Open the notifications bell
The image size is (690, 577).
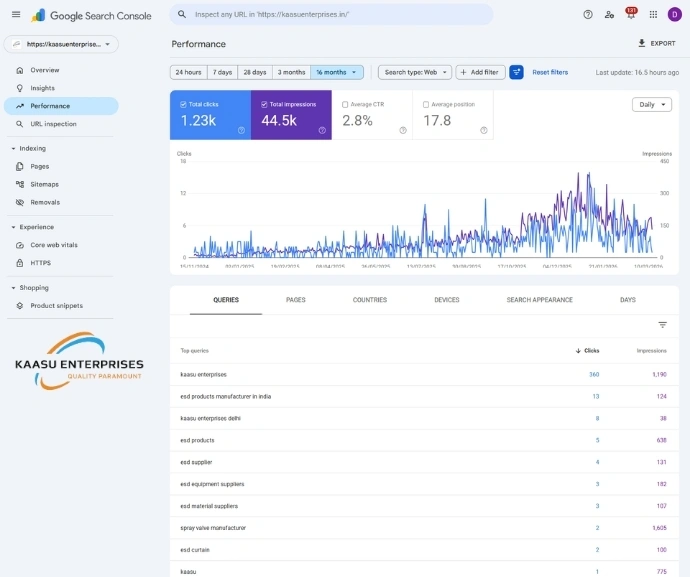(631, 15)
